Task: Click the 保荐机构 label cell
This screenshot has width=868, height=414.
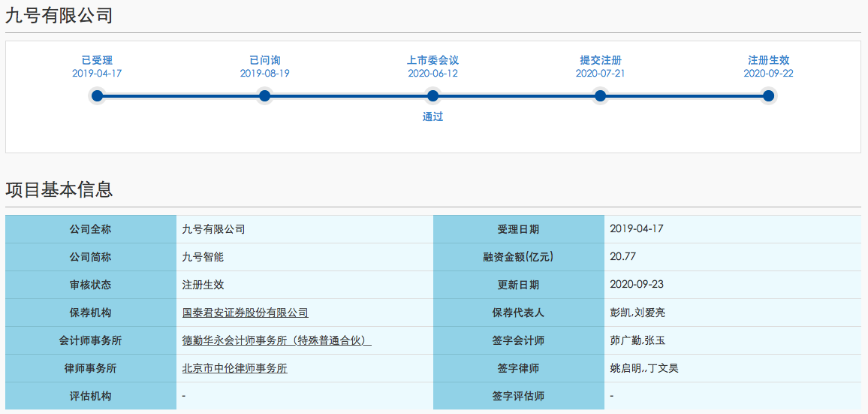Action: pos(91,313)
